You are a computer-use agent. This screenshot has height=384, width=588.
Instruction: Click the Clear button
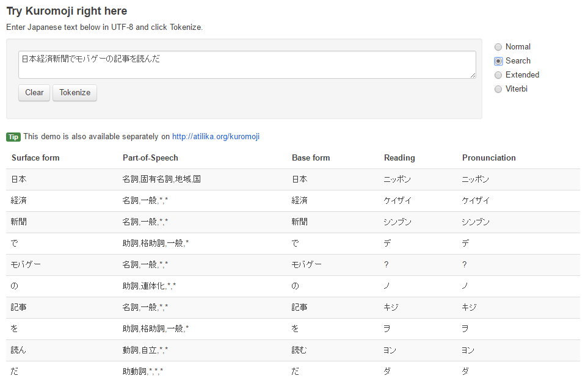34,93
